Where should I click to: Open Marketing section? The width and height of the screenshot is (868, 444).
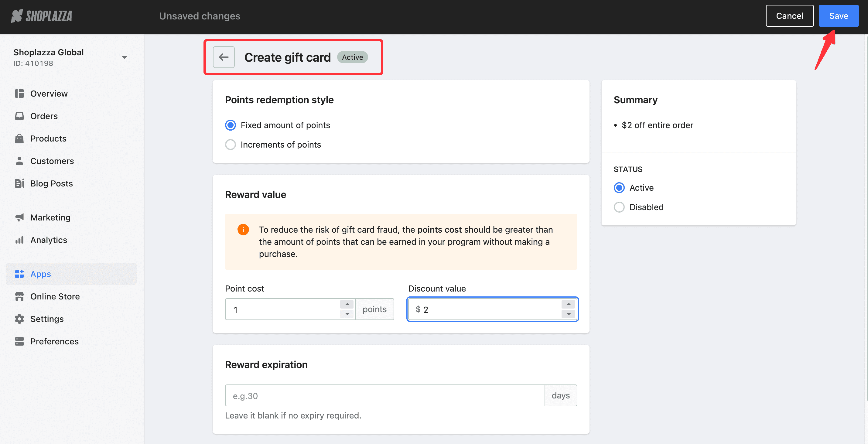click(x=71, y=217)
